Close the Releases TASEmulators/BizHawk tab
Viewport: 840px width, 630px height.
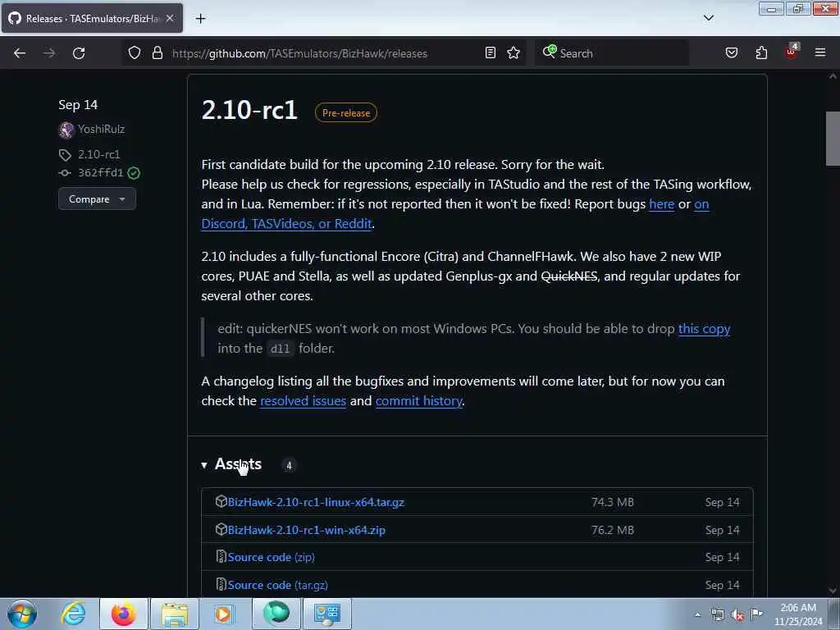(x=170, y=18)
